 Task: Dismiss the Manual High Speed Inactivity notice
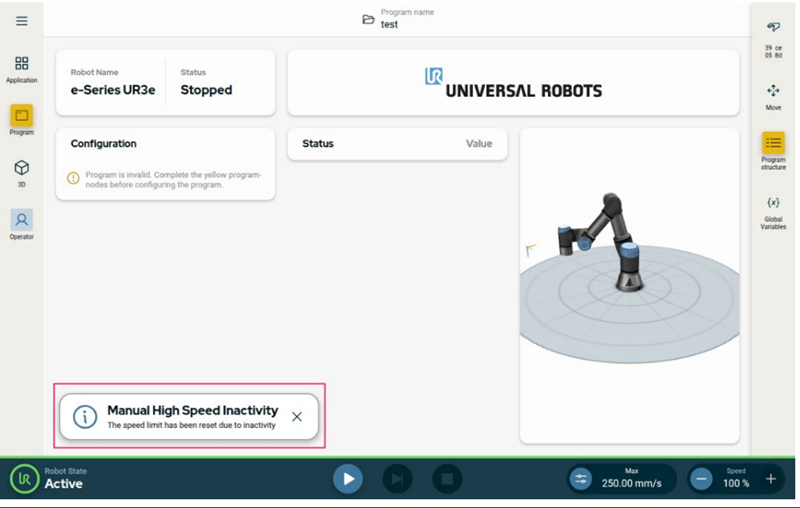(297, 417)
